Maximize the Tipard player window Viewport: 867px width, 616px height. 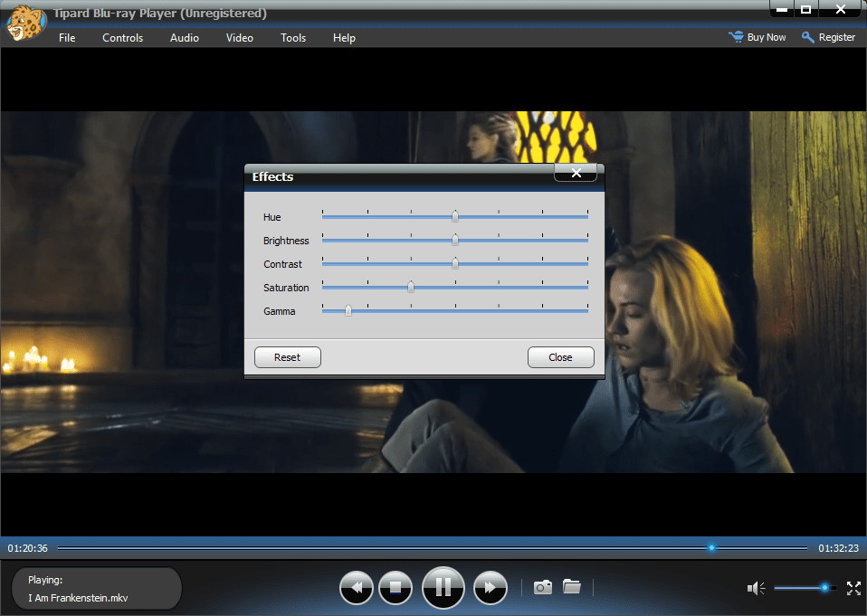(806, 9)
